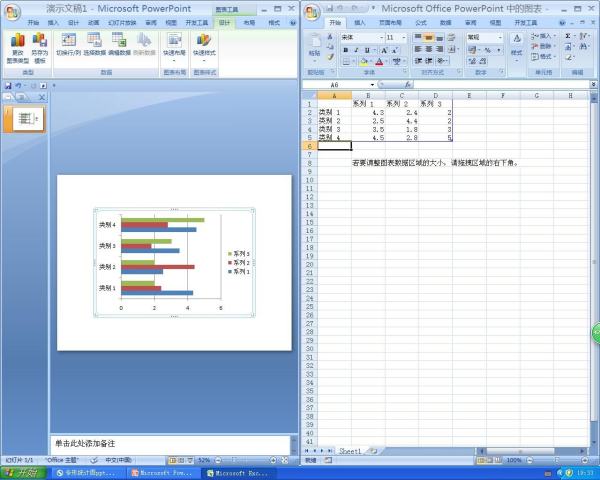Click Increase Font Size icon in Excel
The height and width of the screenshot is (480, 600).
tap(384, 50)
